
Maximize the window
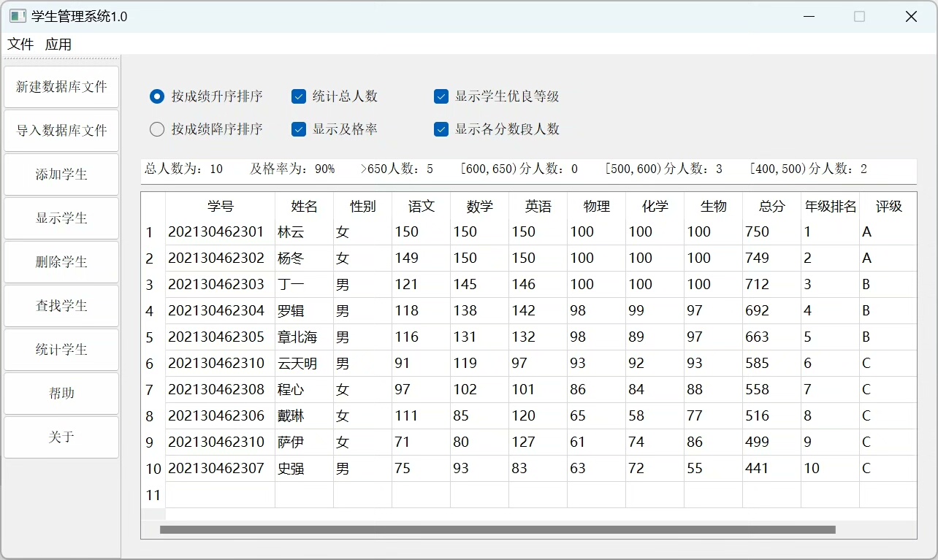[x=859, y=16]
